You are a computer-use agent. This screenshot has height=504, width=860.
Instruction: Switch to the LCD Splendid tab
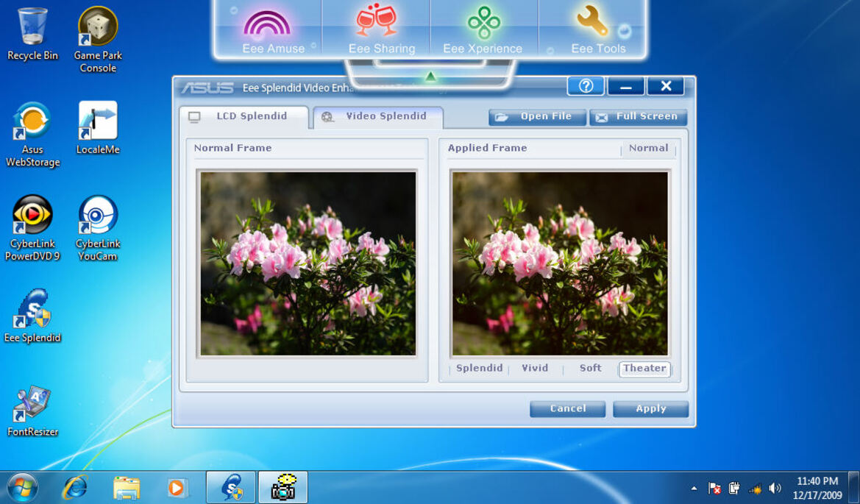pos(244,117)
